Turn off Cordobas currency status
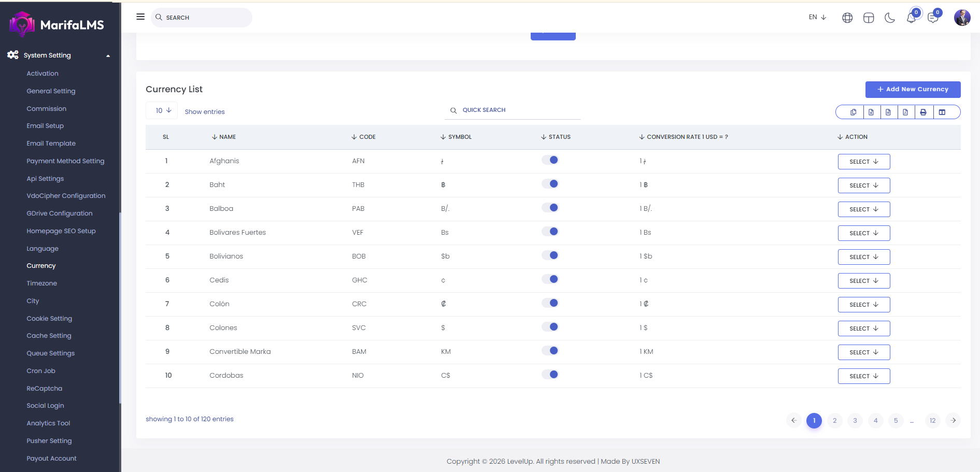Screen dimensions: 980x472 [550, 375]
